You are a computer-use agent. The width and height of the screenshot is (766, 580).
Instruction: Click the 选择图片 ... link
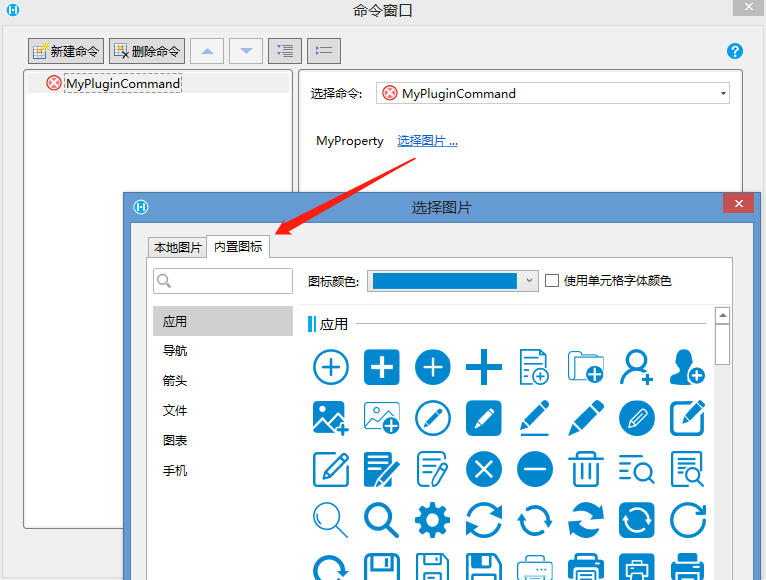427,141
